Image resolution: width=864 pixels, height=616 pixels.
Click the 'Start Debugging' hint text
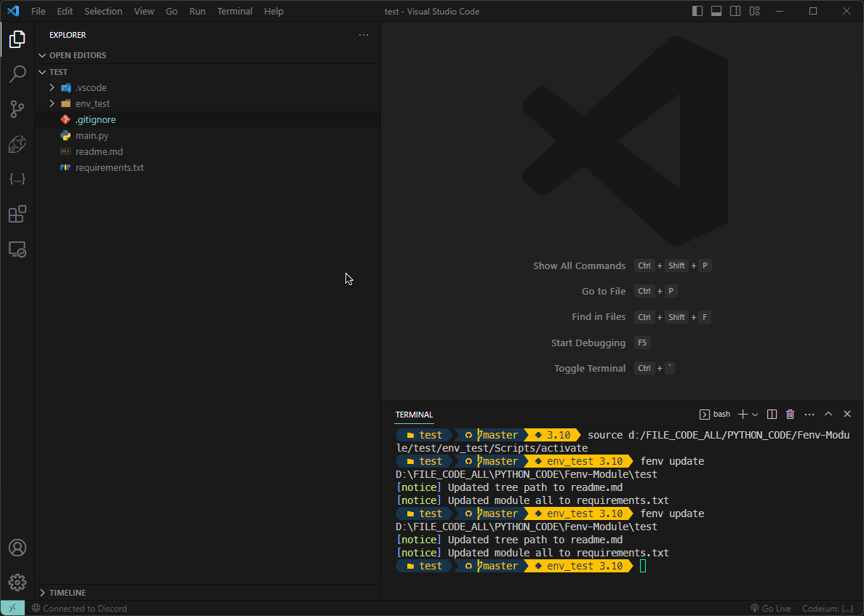[588, 343]
